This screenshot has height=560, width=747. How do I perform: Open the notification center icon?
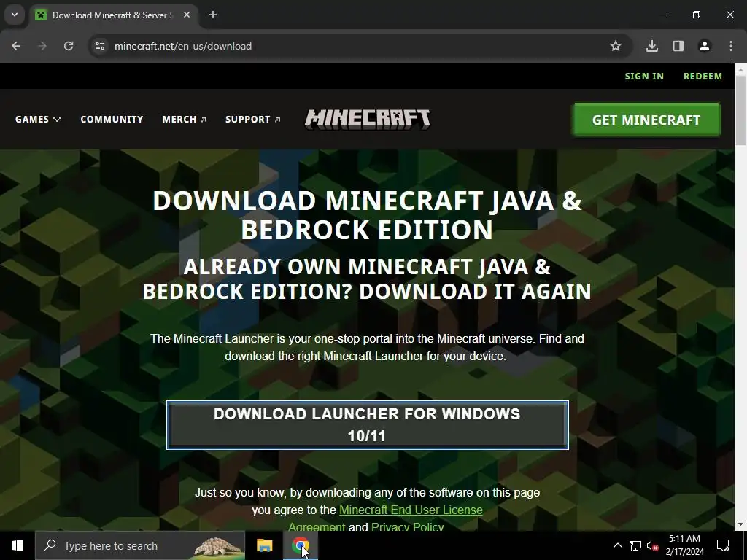(723, 545)
